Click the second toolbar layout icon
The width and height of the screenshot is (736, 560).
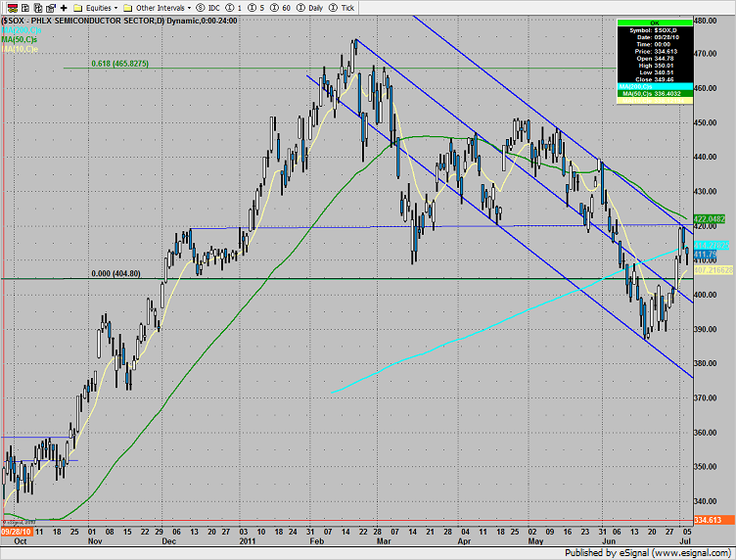(25, 8)
